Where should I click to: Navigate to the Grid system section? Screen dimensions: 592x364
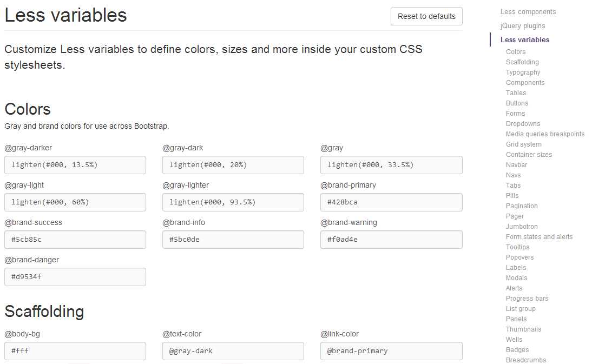[x=523, y=144]
